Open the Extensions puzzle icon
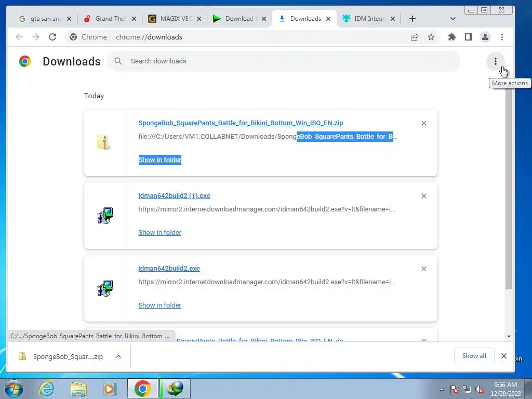 tap(452, 37)
